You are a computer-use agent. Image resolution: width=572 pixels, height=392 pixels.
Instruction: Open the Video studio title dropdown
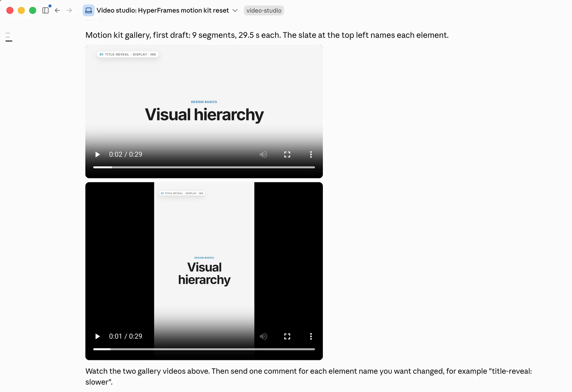235,10
